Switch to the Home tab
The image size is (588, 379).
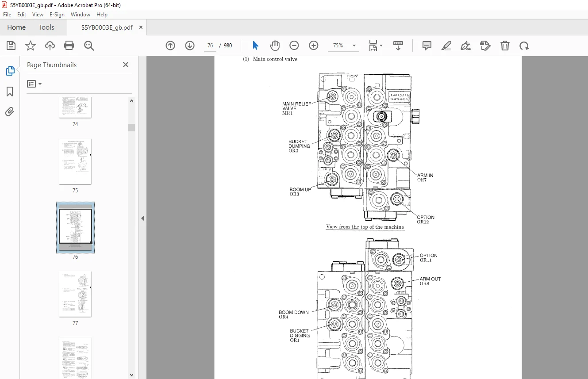(16, 27)
